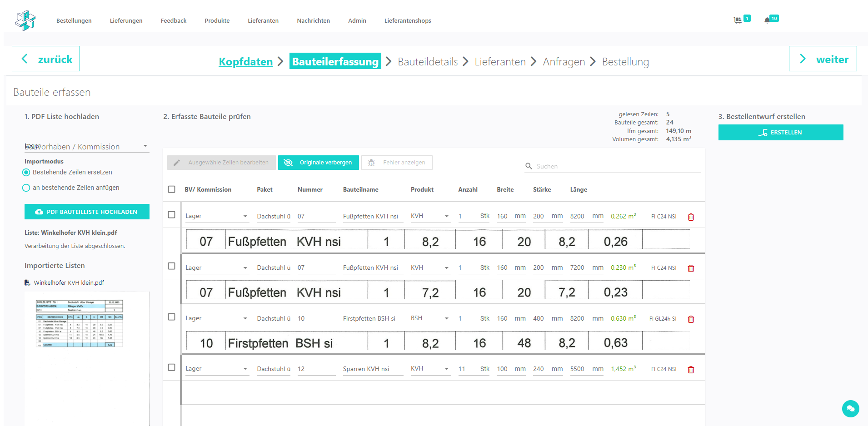Image resolution: width=868 pixels, height=426 pixels.
Task: Open the chat bubble icon
Action: tap(850, 408)
